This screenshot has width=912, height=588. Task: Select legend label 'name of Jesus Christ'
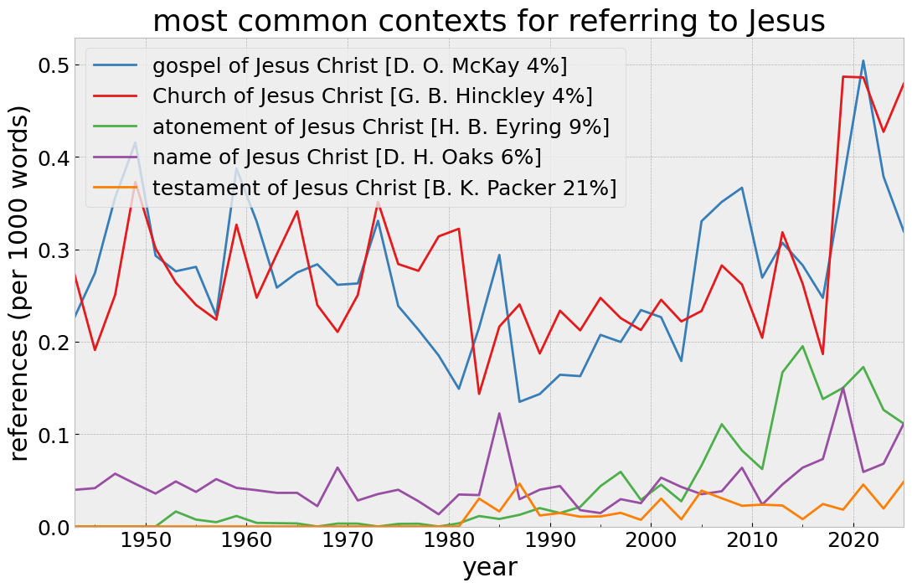pyautogui.click(x=347, y=157)
